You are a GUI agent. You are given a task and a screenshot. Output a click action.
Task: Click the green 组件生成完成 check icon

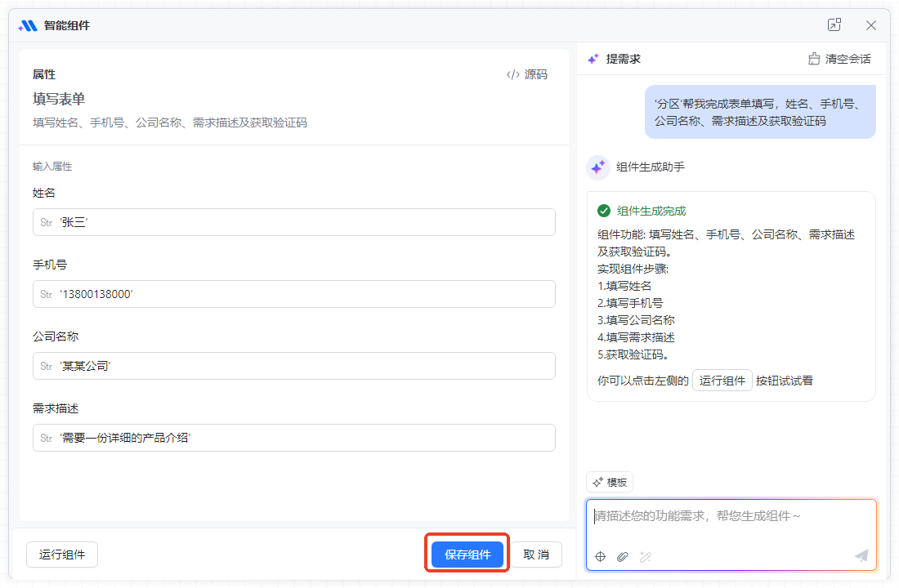point(604,211)
